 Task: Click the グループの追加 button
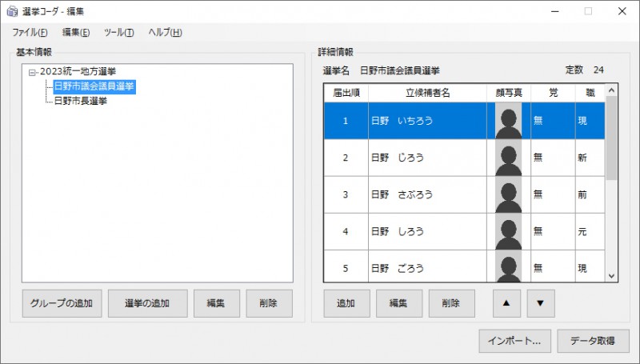click(x=62, y=303)
